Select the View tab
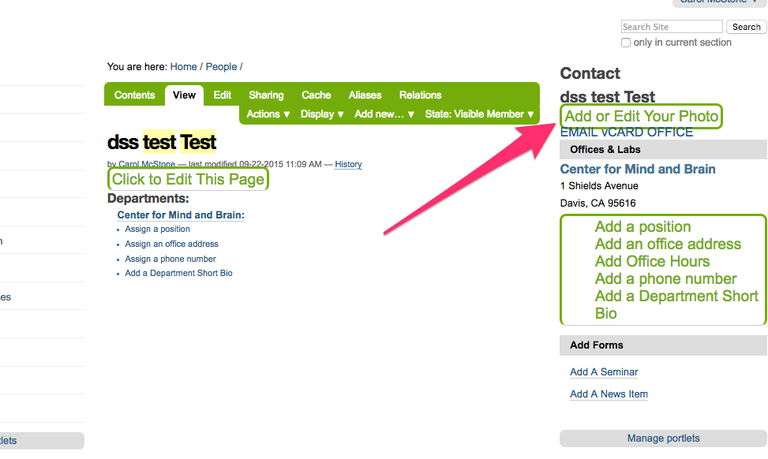This screenshot has width=768, height=459. coord(184,95)
